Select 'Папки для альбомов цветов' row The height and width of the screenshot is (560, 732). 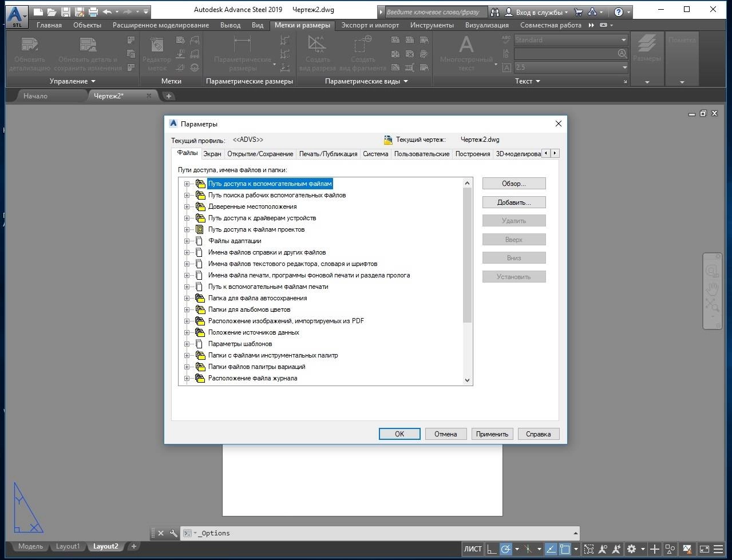click(x=249, y=310)
